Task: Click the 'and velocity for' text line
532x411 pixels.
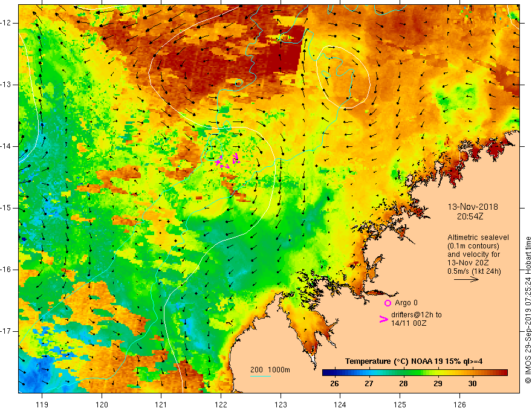Action: click(473, 254)
